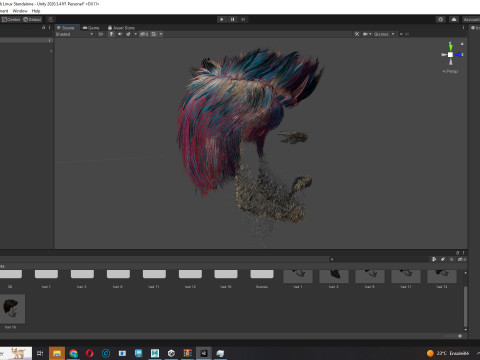Screen dimensions: 480x360
Task: Toggle the Global handle rotation button
Action: click(32, 19)
